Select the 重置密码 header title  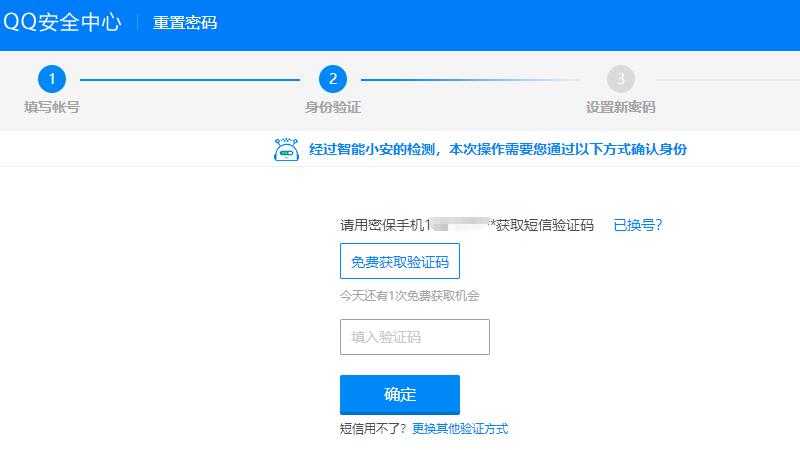185,22
